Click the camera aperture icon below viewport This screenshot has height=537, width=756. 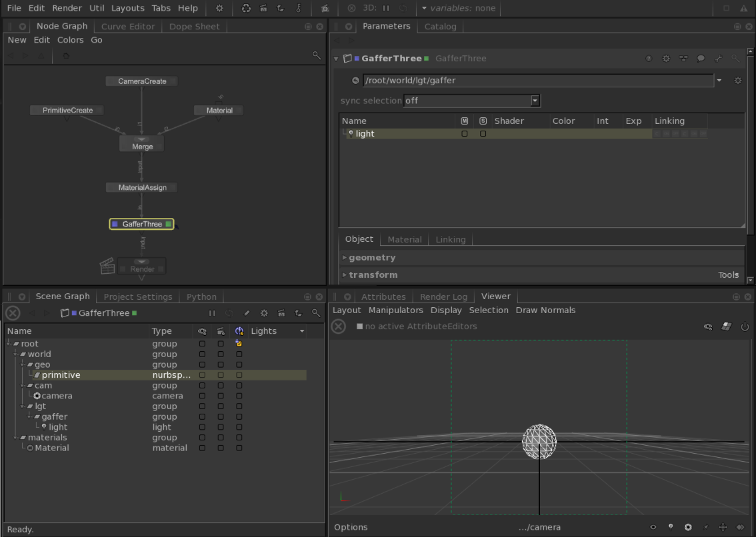pyautogui.click(x=688, y=527)
